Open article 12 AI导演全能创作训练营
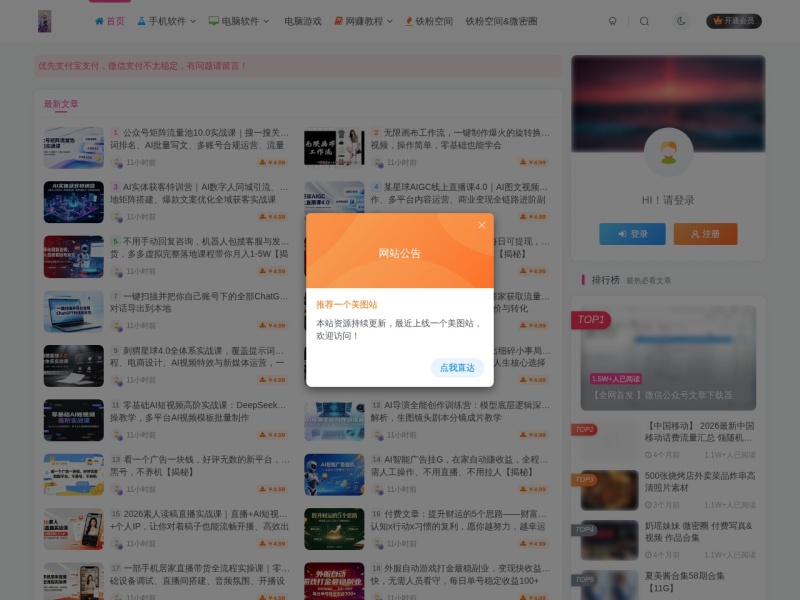 click(x=460, y=411)
